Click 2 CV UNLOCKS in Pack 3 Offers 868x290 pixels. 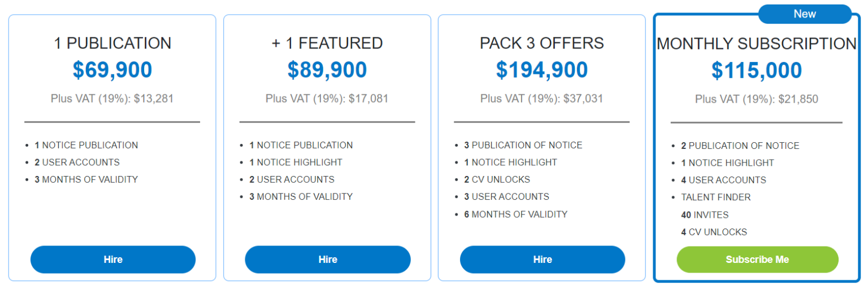pos(497,179)
